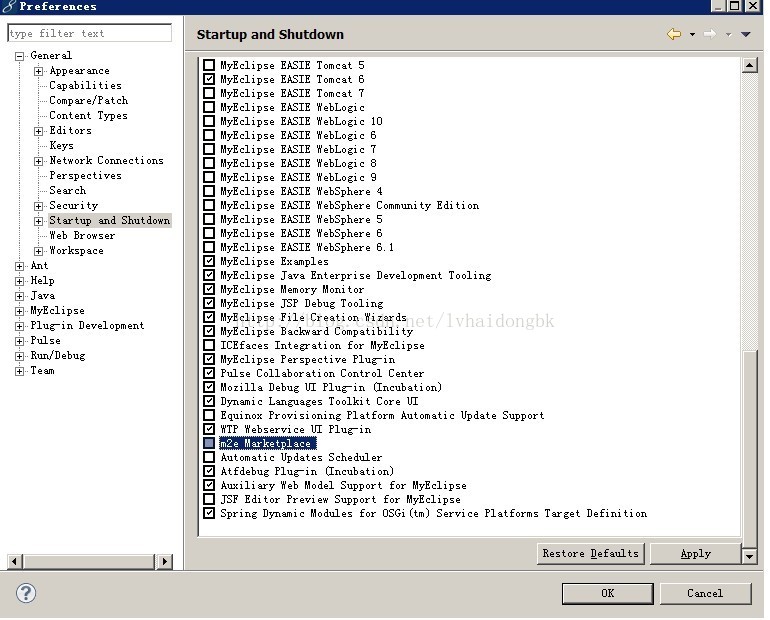
Task: Click tree horizontal scroll right arrow
Action: click(165, 561)
